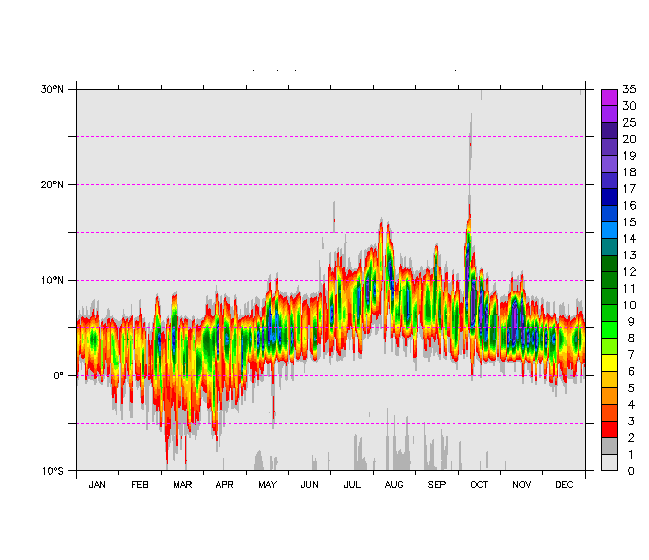Select the OCT month label
Image resolution: width=649 pixels, height=560 pixels.
[479, 485]
